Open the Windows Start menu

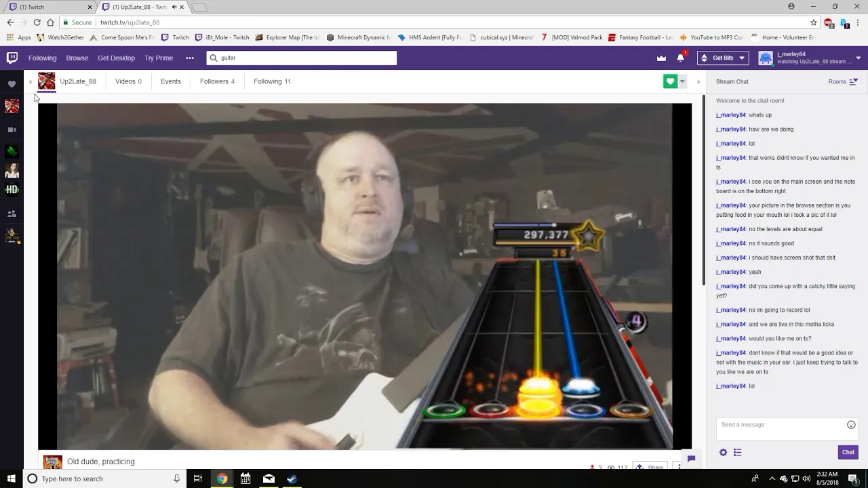tap(12, 479)
